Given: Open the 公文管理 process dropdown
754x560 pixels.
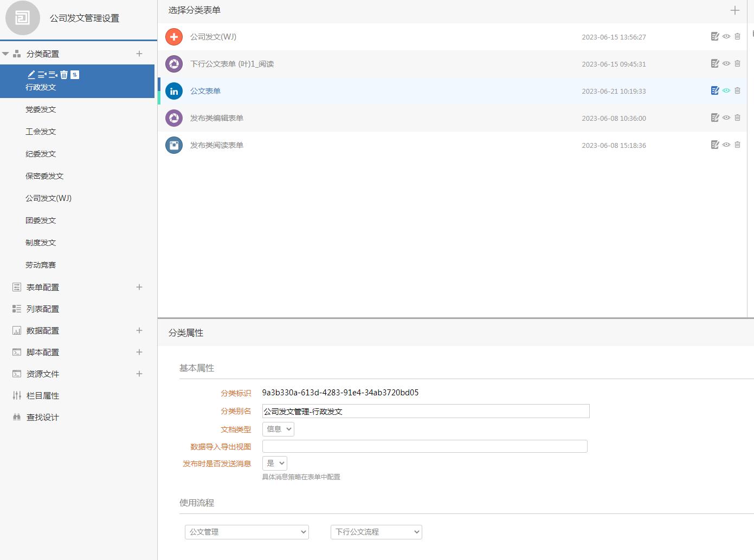Looking at the screenshot, I should (247, 532).
